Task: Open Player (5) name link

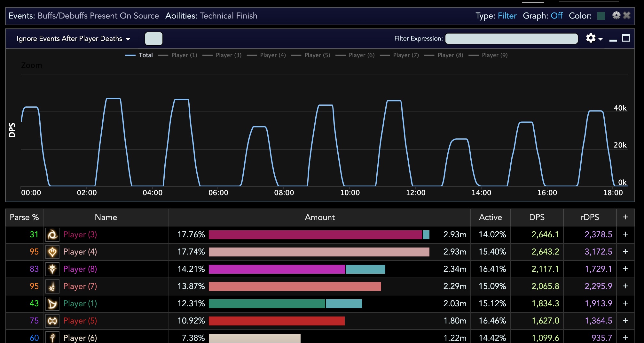Action: click(80, 321)
